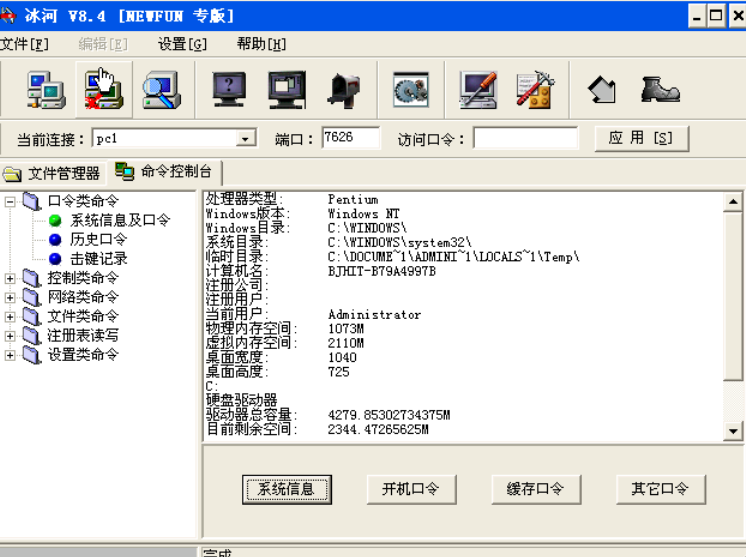Click the 访问口令 password field
Image resolution: width=746 pixels, height=557 pixels.
pos(526,138)
